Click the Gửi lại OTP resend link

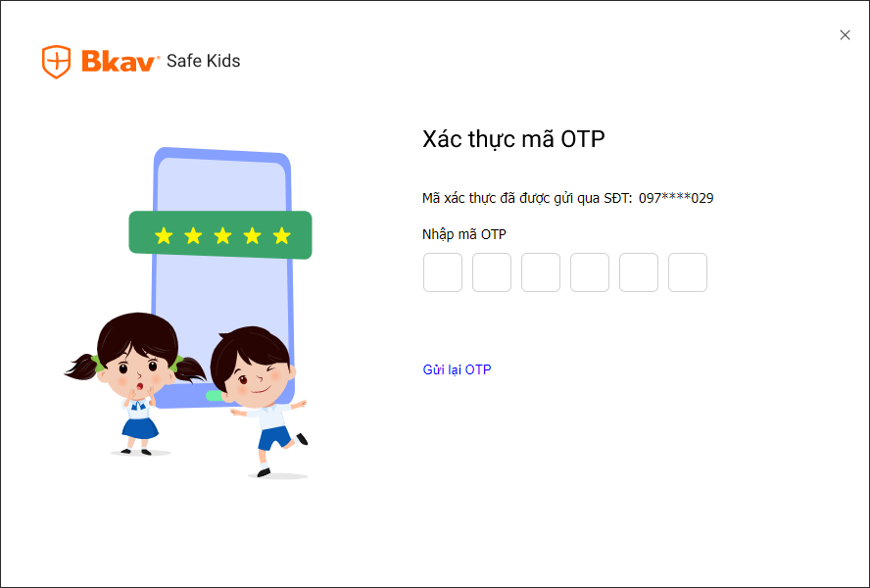[457, 369]
